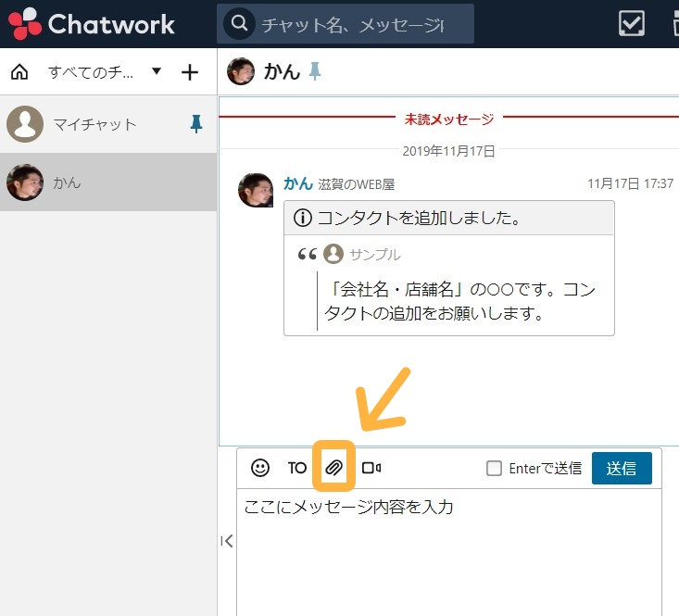Click the かん sender name in the message
Image resolution: width=679 pixels, height=616 pixels.
(x=297, y=183)
